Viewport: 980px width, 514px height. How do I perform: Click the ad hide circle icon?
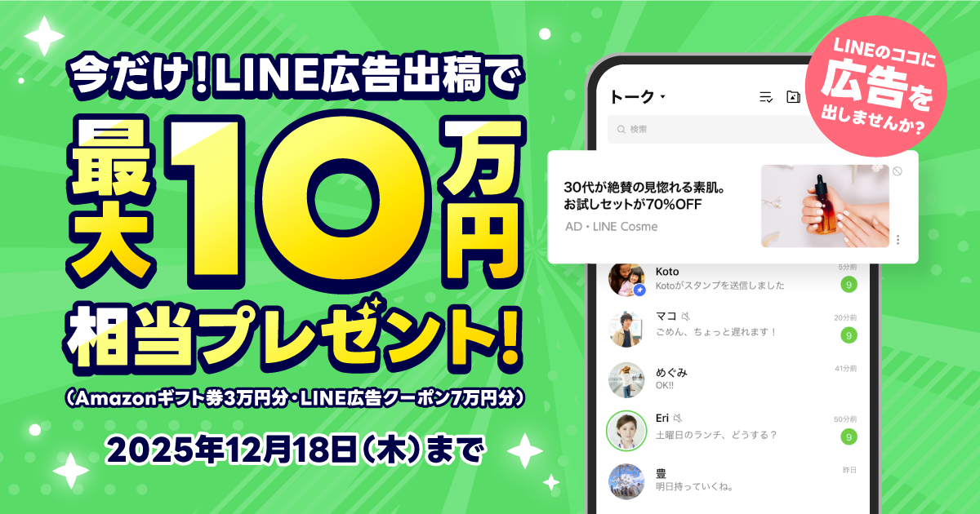[x=898, y=171]
